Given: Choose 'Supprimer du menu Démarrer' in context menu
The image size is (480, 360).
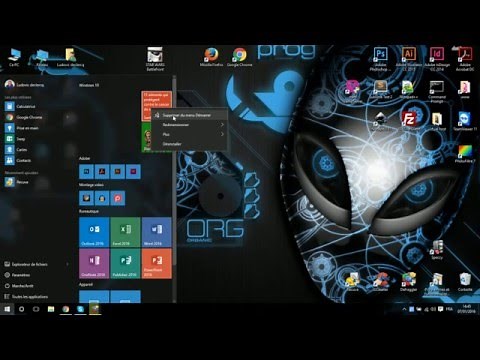Looking at the screenshot, I should tap(189, 115).
